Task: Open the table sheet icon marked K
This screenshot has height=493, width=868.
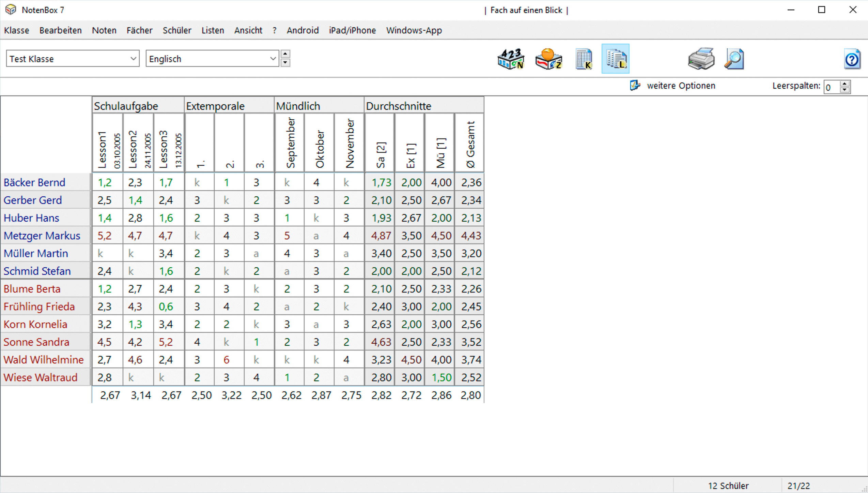Action: [584, 59]
